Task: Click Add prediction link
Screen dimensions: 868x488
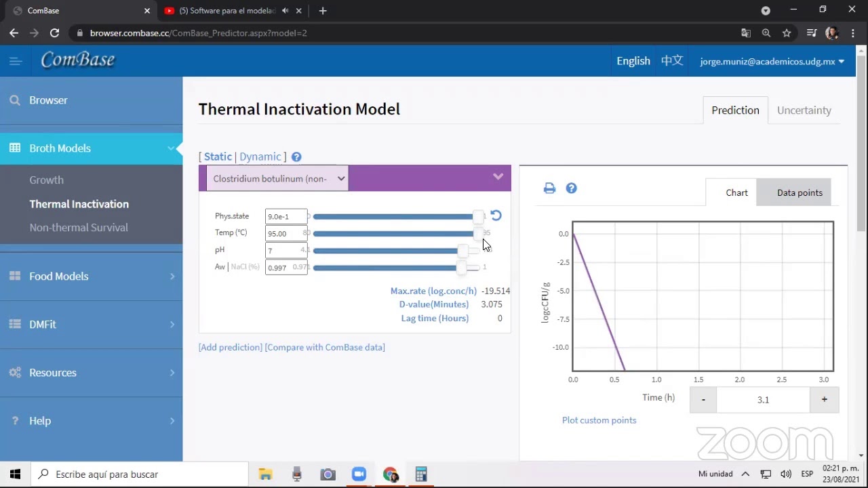Action: pyautogui.click(x=231, y=347)
